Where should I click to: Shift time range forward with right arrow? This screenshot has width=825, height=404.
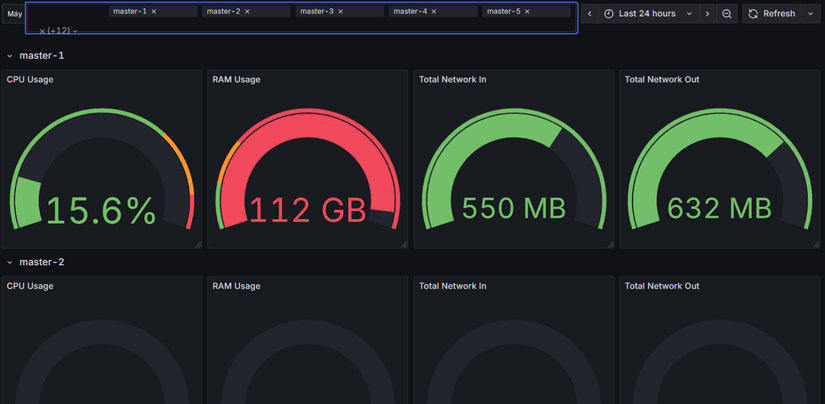(x=708, y=14)
